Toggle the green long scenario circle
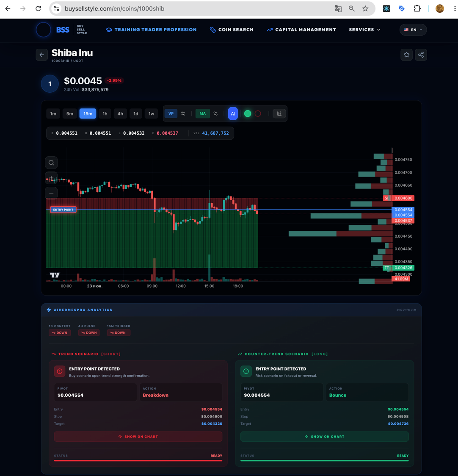The width and height of the screenshot is (458, 476). tap(248, 113)
